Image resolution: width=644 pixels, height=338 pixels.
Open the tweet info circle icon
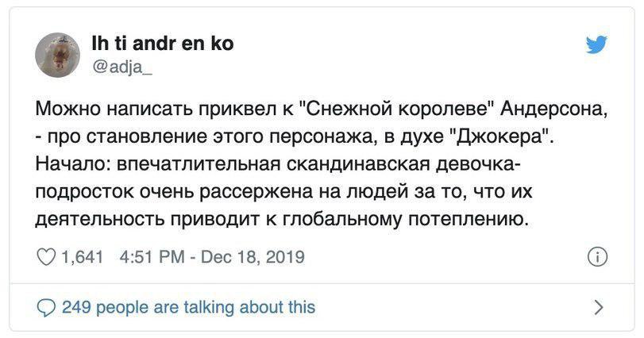pos(597,257)
